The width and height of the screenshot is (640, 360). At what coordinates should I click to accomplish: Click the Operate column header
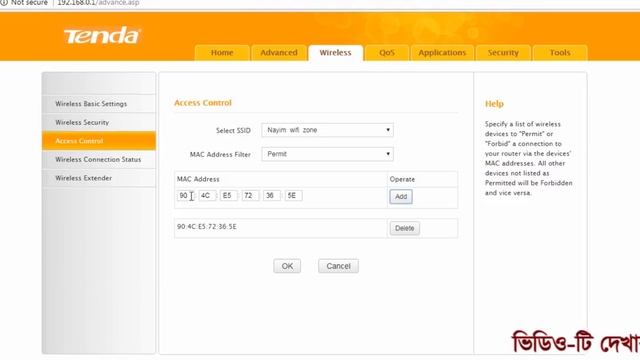click(x=402, y=179)
